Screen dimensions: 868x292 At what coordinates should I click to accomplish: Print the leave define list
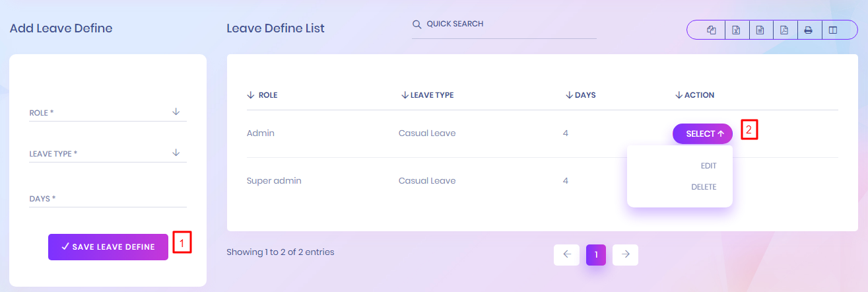808,30
